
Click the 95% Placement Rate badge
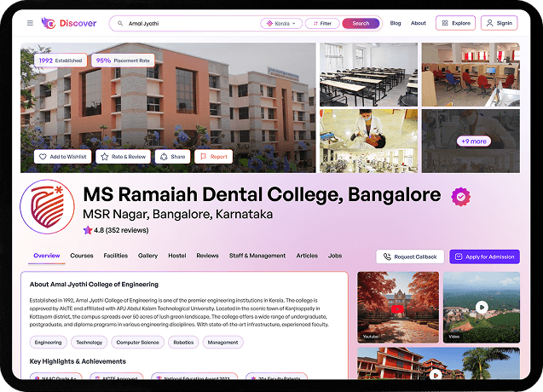(123, 61)
